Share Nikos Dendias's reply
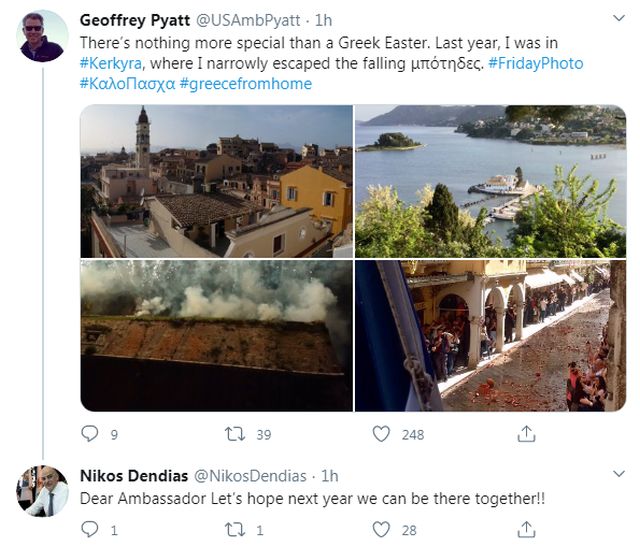Viewport: 640px width, 547px height. pyautogui.click(x=526, y=530)
